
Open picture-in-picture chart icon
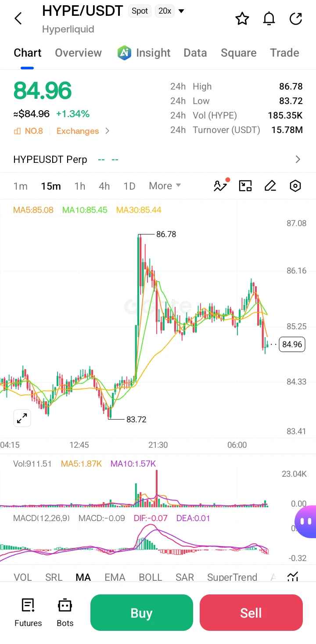pyautogui.click(x=245, y=186)
